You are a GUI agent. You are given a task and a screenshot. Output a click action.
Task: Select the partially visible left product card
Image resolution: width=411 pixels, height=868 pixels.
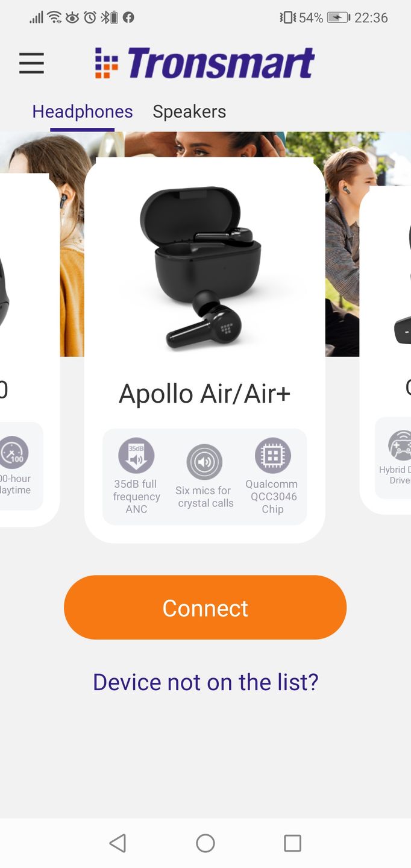pyautogui.click(x=30, y=350)
